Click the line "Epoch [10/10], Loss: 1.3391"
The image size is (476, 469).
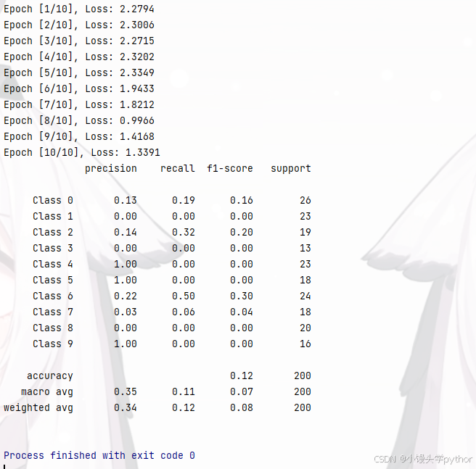tap(82, 153)
